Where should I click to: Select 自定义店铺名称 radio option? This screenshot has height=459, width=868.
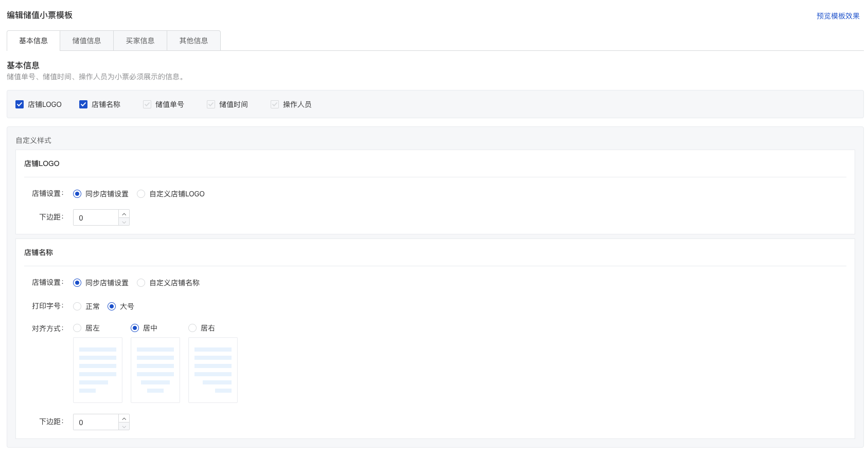pyautogui.click(x=141, y=283)
